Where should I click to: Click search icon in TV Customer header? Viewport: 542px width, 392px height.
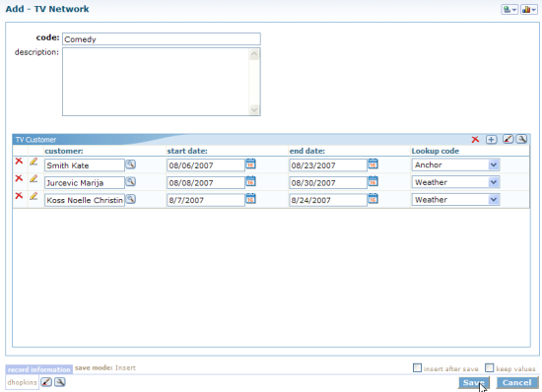[x=521, y=139]
